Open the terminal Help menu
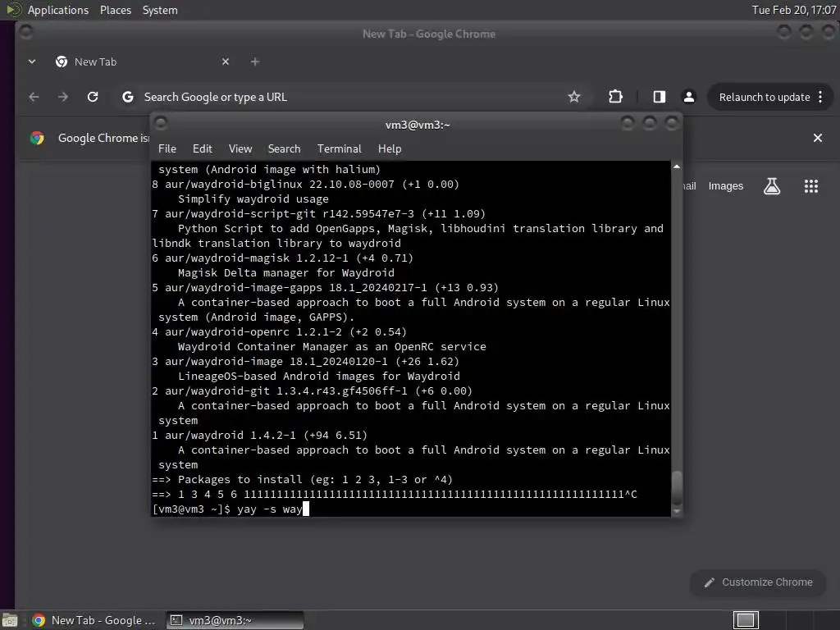 tap(390, 148)
